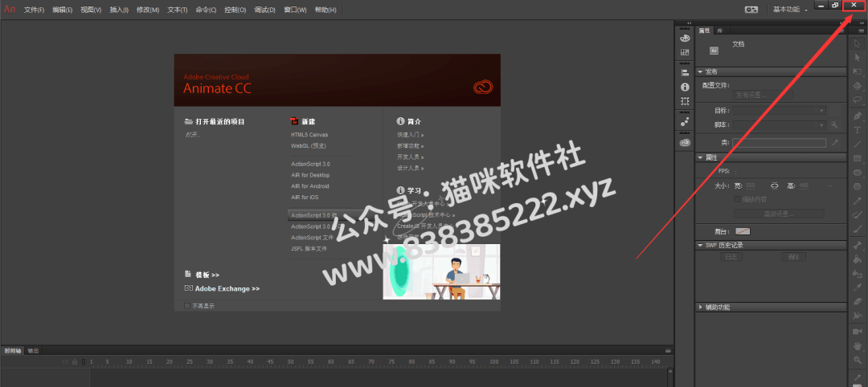The height and width of the screenshot is (387, 868).
Task: Select the Pencil tool
Action: [858, 201]
